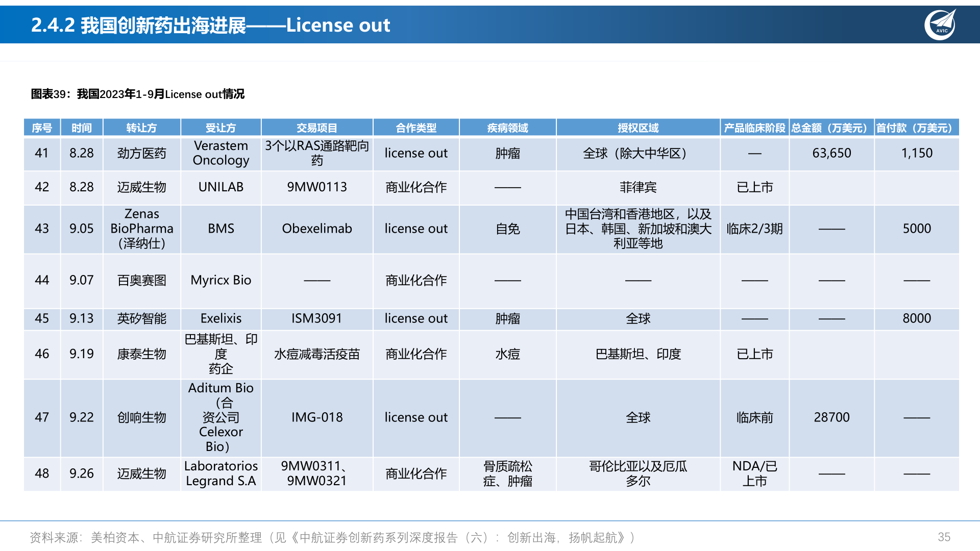
Task: Click the '3个以RAS通路靶向药' cell
Action: tap(317, 153)
